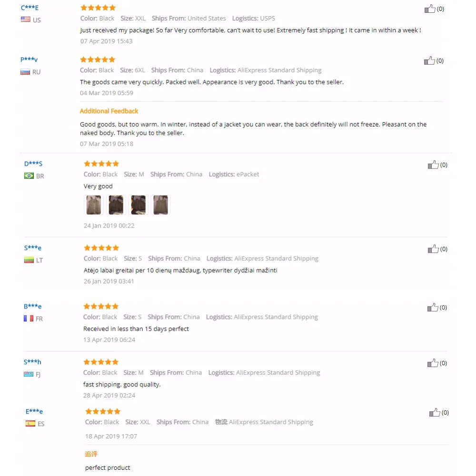Open reviewer profile P***v

(x=29, y=59)
